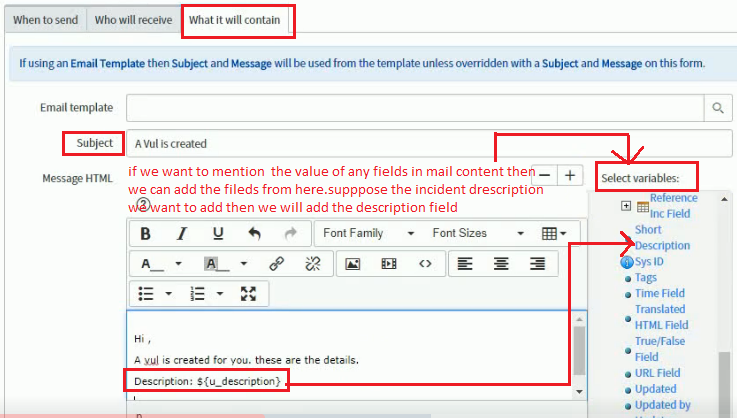
Task: Apply italic formatting
Action: click(181, 234)
